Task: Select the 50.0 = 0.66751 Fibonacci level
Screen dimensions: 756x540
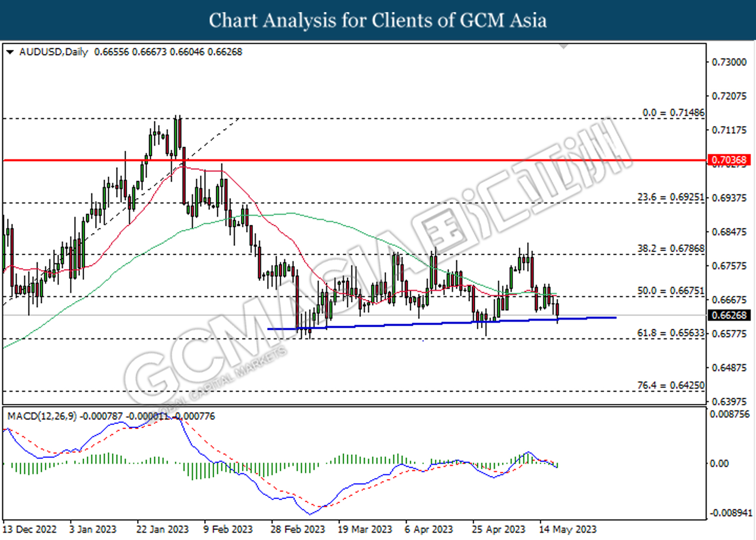Action: click(x=670, y=291)
